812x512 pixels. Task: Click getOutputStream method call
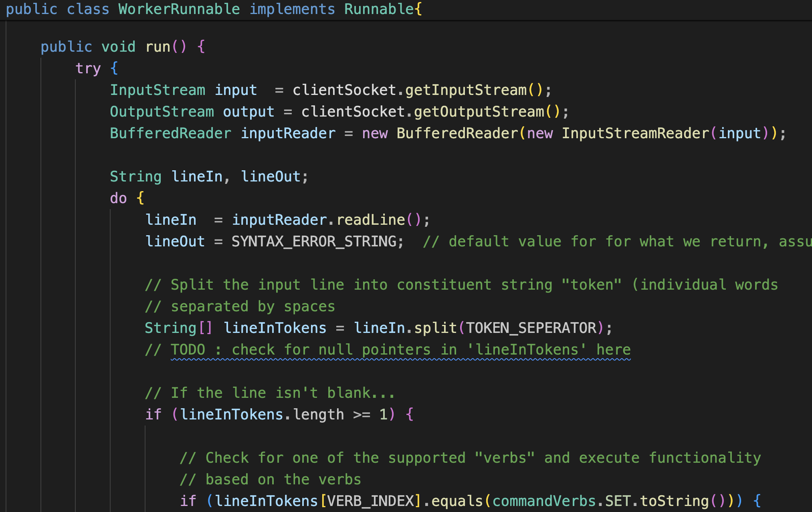click(x=479, y=112)
